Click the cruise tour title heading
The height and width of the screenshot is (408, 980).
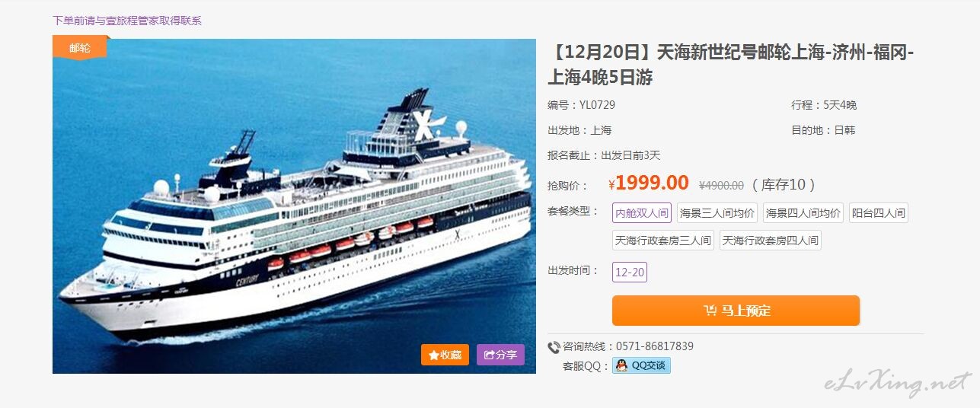[731, 65]
